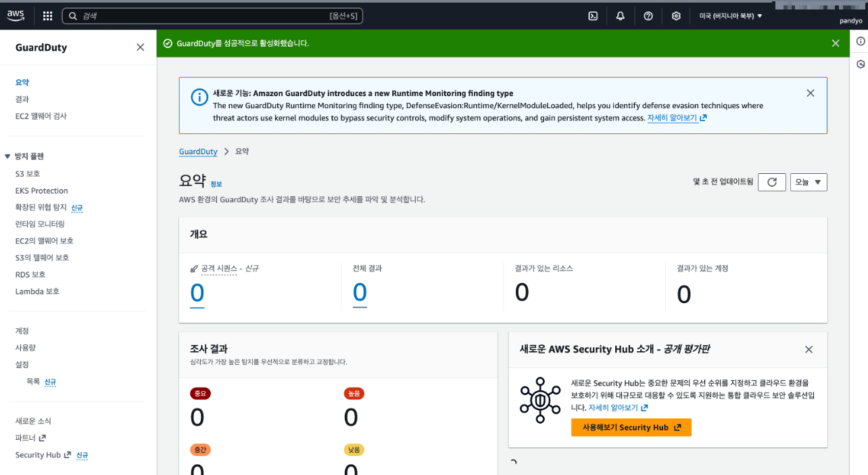This screenshot has width=868, height=475.
Task: Click the 사용해보기 Security Hub button
Action: 631,428
